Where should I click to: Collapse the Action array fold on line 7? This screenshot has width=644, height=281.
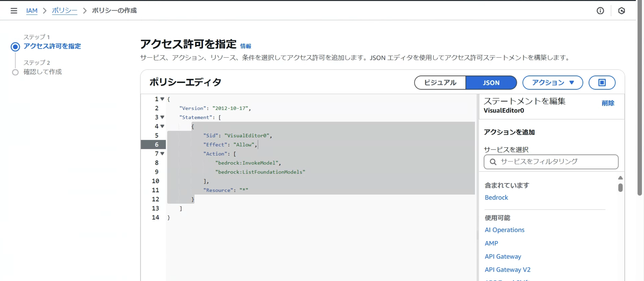[x=162, y=154]
